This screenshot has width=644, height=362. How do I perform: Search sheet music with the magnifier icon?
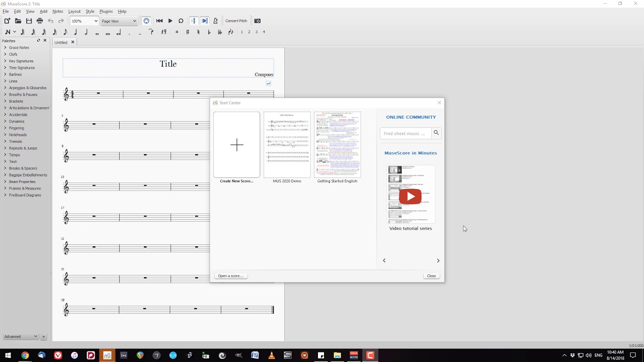pyautogui.click(x=436, y=133)
